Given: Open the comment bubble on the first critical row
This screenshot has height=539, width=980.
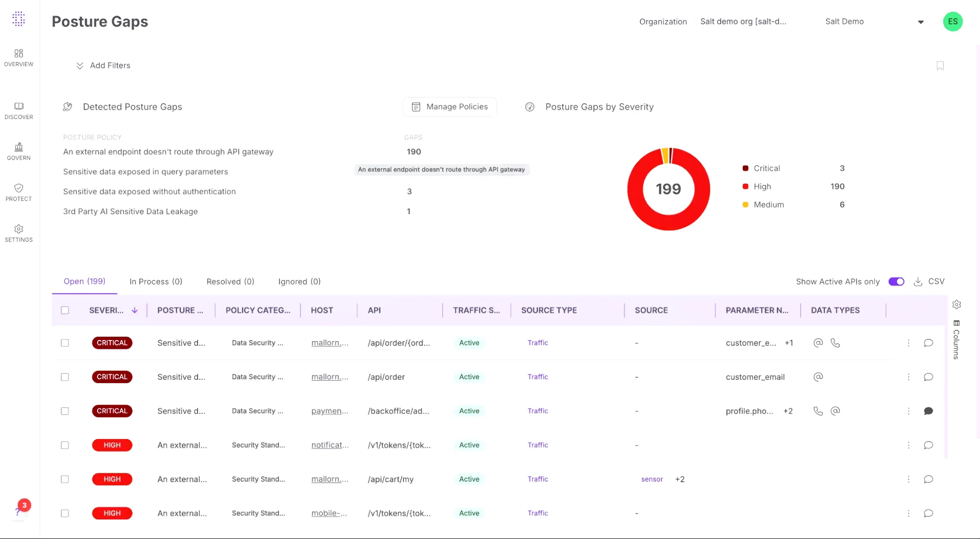Looking at the screenshot, I should tap(929, 343).
